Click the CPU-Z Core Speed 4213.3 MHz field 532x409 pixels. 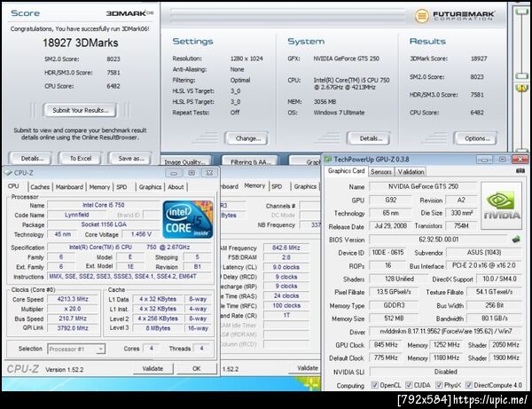click(73, 299)
